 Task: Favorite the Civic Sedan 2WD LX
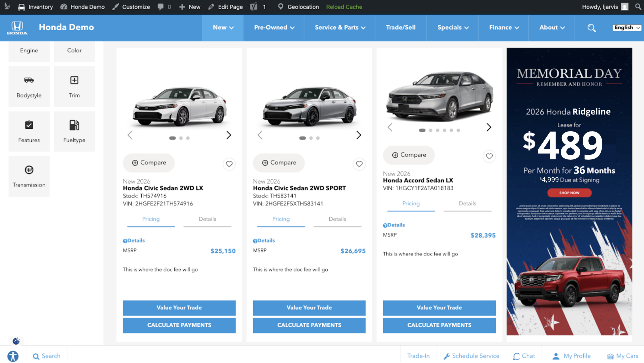pyautogui.click(x=229, y=164)
